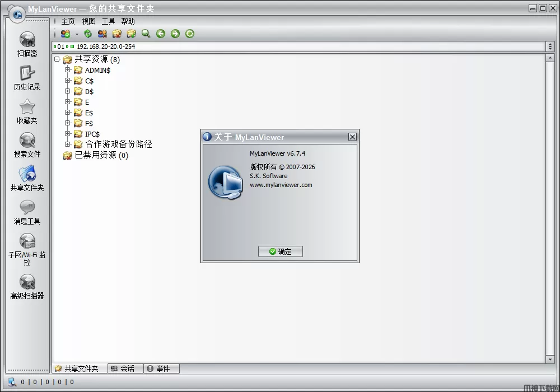
Task: Click the info icon in the About title bar
Action: pos(207,137)
